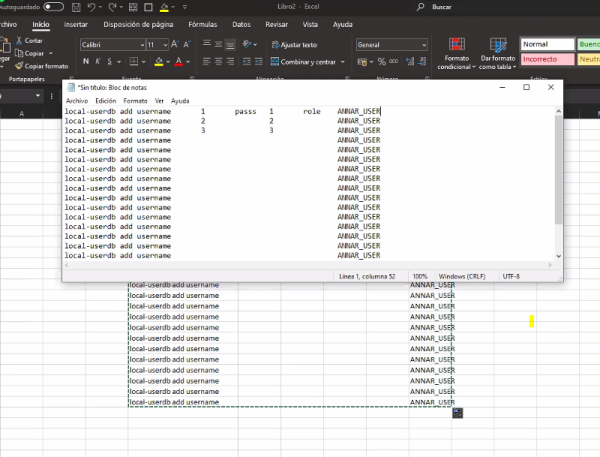The width and height of the screenshot is (600, 457).
Task: Open the Fórmulas ribbon tab
Action: [202, 24]
